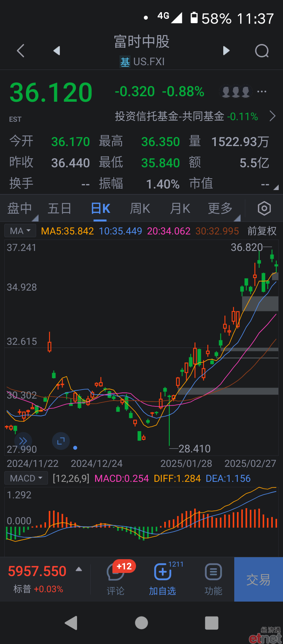
Task: Tap the 2024/11/22 date label
Action: pyautogui.click(x=33, y=463)
